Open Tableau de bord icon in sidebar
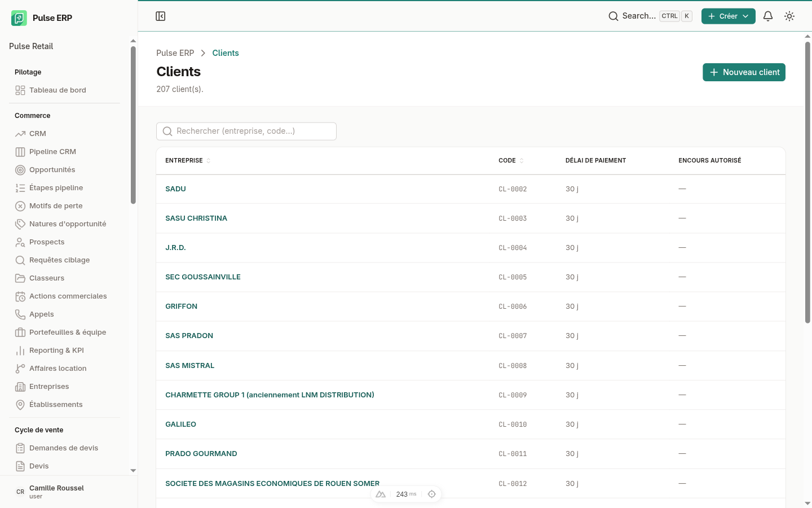The height and width of the screenshot is (508, 812). point(20,90)
